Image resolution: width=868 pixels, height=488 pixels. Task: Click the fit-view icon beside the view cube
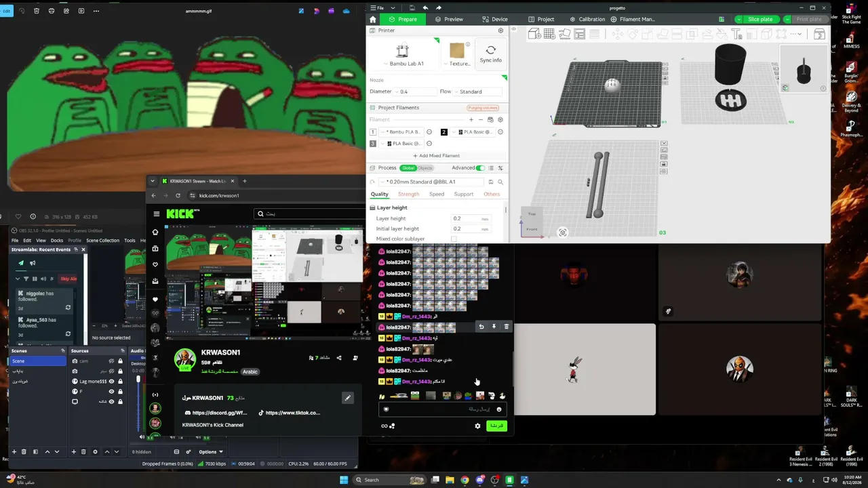coord(562,232)
